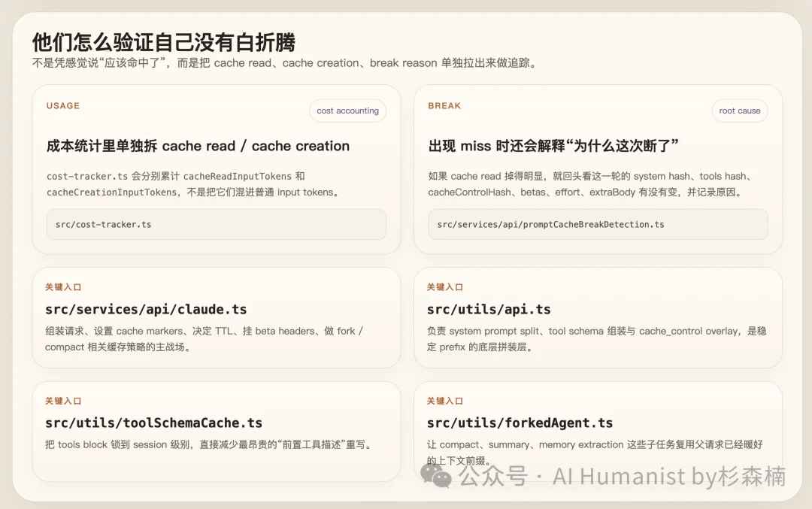Open the src/cost-tracker.ts path box
The width and height of the screenshot is (812, 509).
[216, 224]
